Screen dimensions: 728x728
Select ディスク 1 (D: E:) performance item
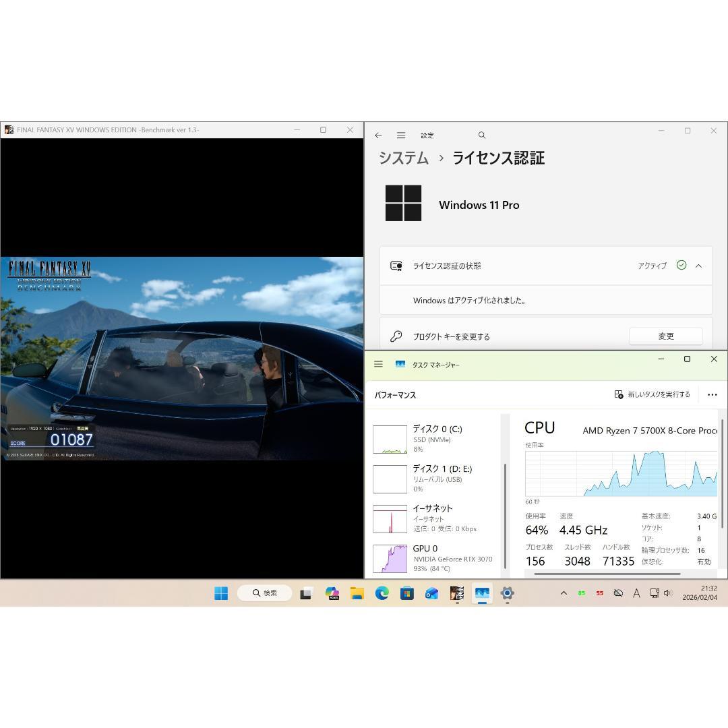pos(435,479)
